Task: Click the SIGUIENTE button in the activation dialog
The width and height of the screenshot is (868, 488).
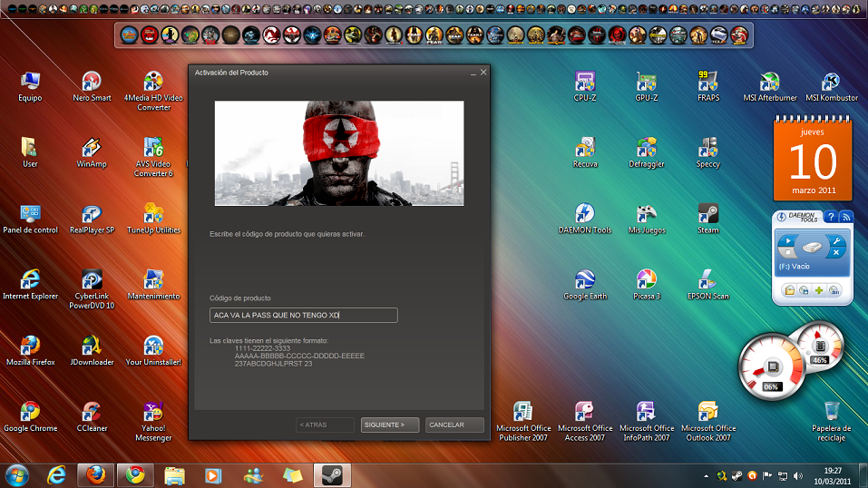Action: [390, 425]
